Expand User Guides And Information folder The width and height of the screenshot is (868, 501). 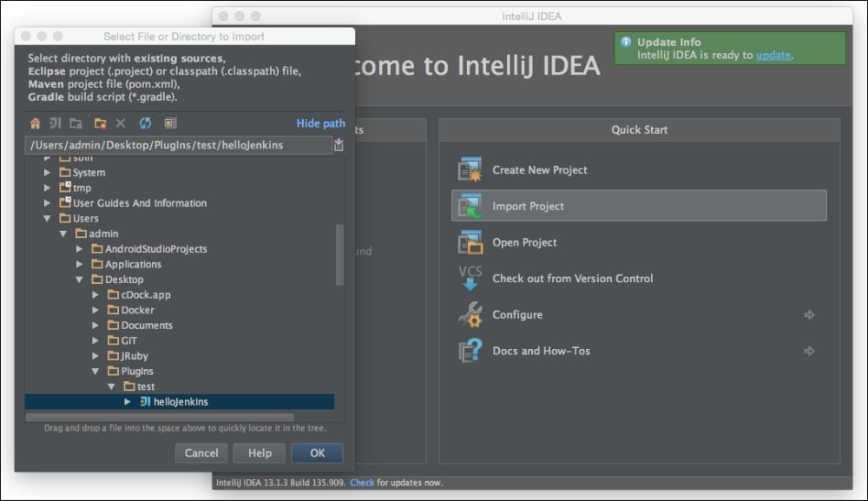click(x=47, y=202)
